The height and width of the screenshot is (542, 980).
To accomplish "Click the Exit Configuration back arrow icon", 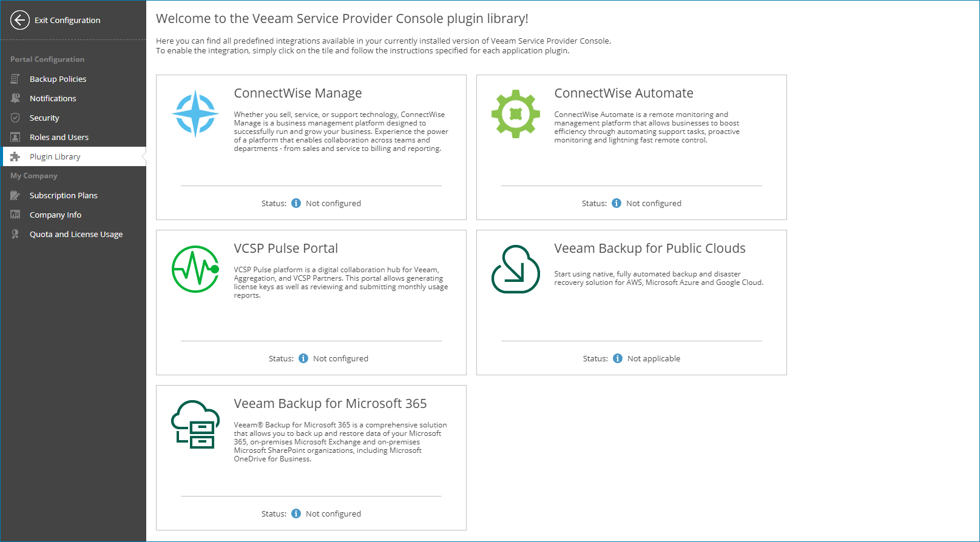I will (20, 20).
